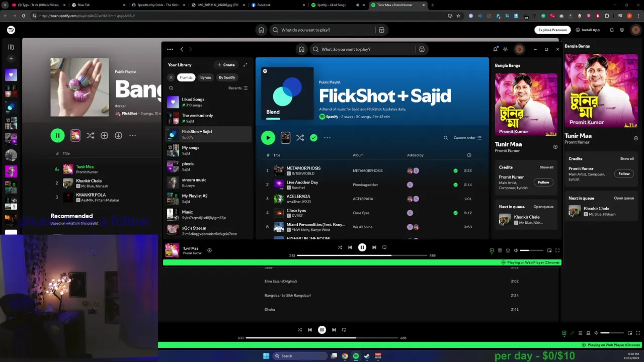Toggle saved checkmark on Close Eyes track

pyautogui.click(x=455, y=213)
